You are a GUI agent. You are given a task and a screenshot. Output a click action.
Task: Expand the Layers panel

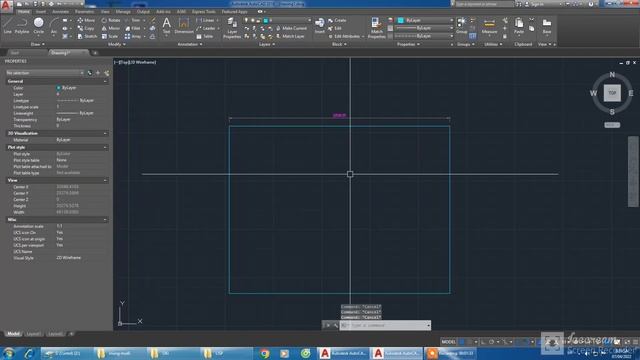pyautogui.click(x=267, y=44)
